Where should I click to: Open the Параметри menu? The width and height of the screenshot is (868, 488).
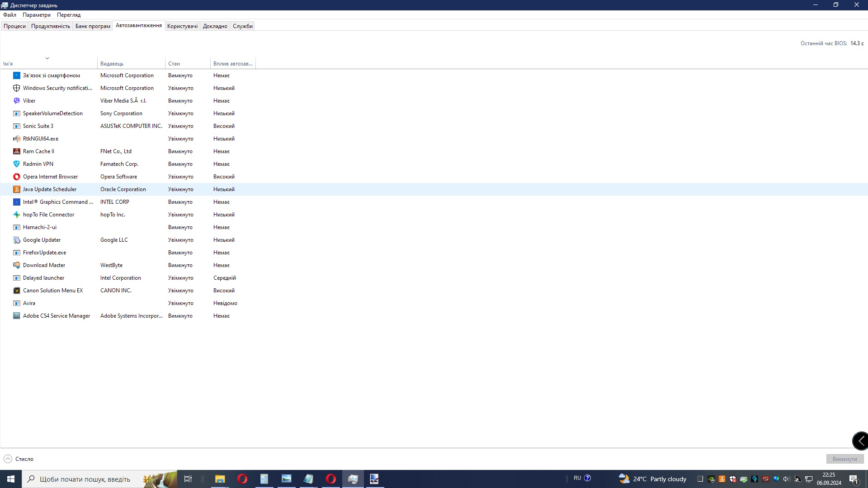37,15
